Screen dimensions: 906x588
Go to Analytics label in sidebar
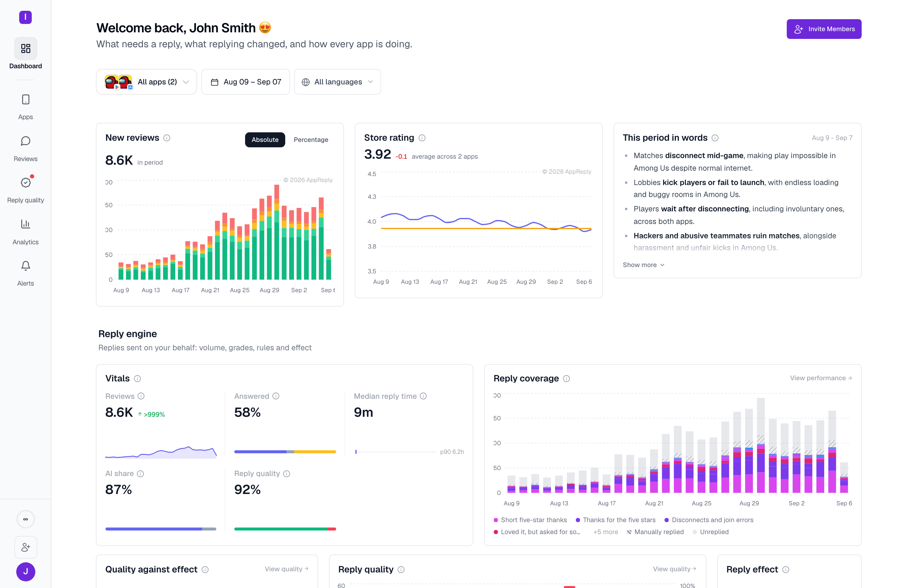click(x=25, y=242)
